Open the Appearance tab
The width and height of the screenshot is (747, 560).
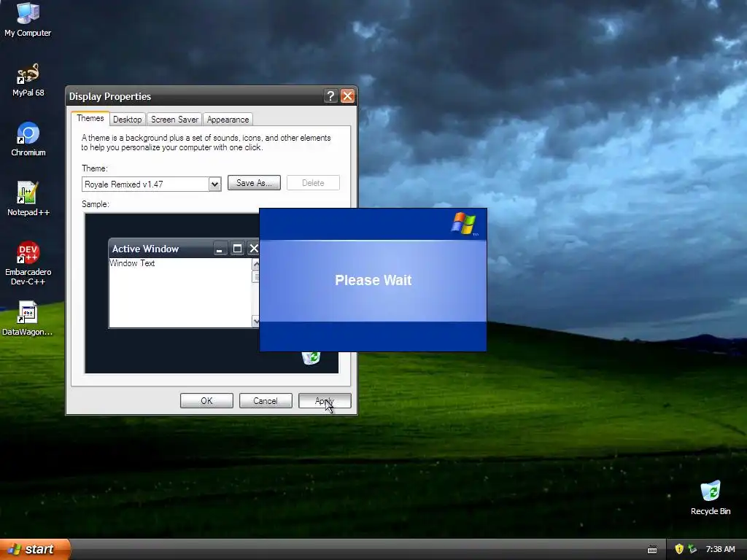click(228, 120)
